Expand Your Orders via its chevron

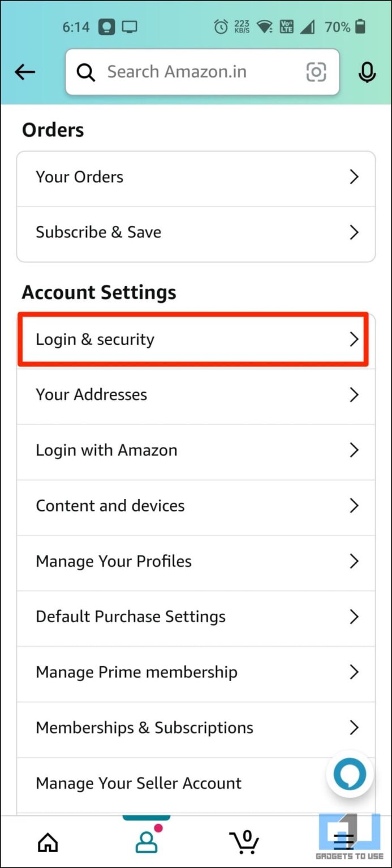point(354,177)
